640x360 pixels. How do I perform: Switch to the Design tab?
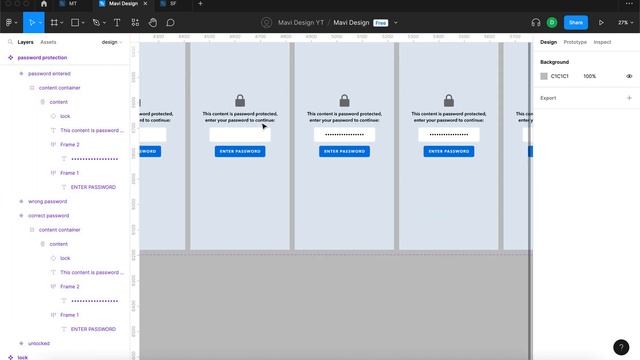[x=548, y=42]
